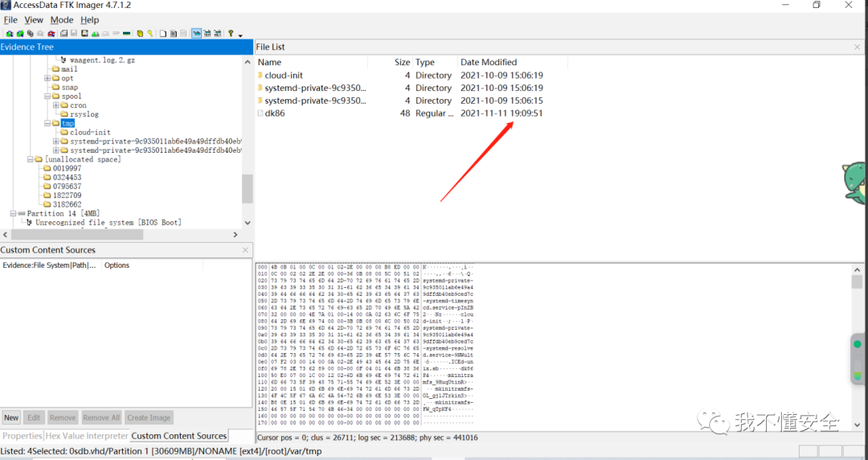
Task: Click the Export Files icon
Action: coord(162,33)
